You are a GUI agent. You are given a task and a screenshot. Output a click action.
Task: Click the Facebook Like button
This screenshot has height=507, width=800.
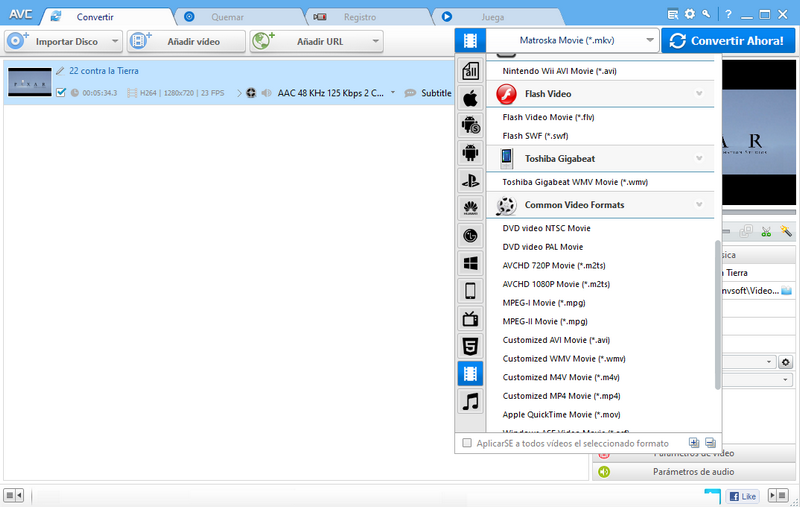point(743,496)
